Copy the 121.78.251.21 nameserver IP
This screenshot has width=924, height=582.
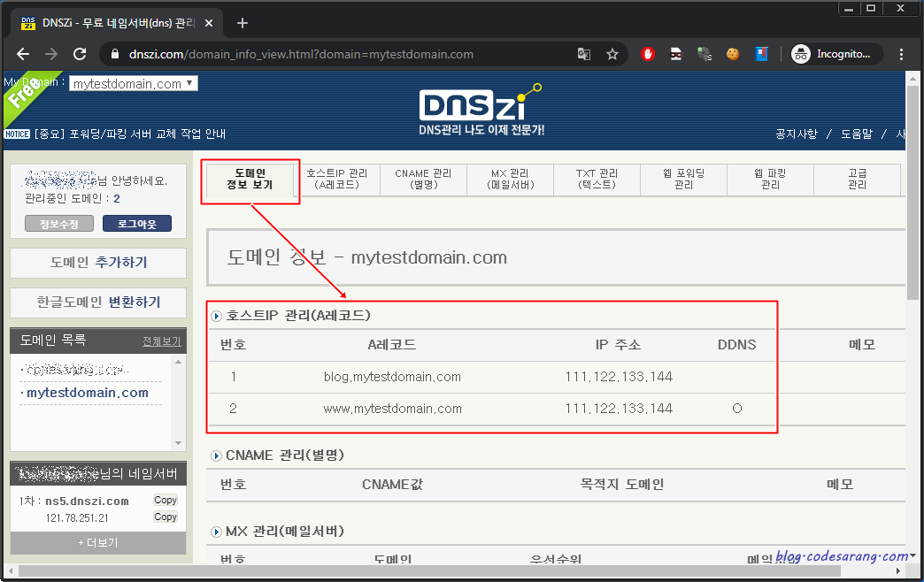[166, 517]
